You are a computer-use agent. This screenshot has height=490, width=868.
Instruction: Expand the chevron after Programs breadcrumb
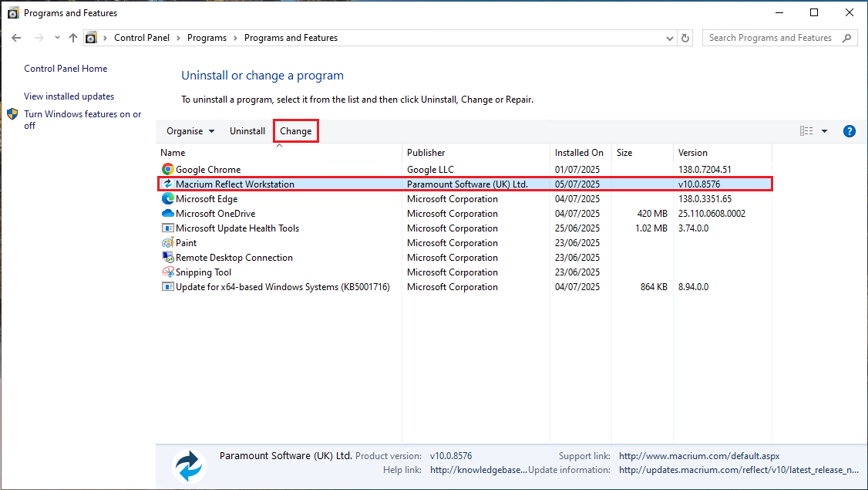pyautogui.click(x=235, y=38)
